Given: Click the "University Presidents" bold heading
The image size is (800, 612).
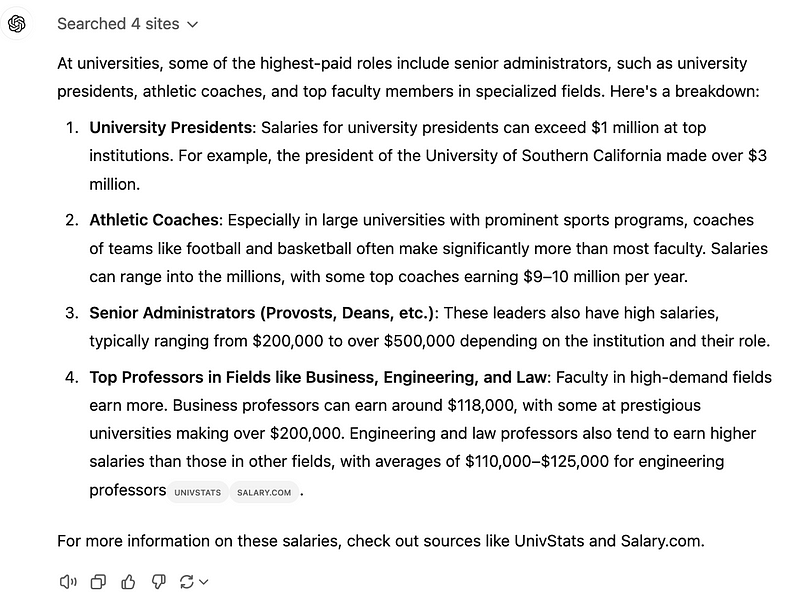Looking at the screenshot, I should point(170,128).
